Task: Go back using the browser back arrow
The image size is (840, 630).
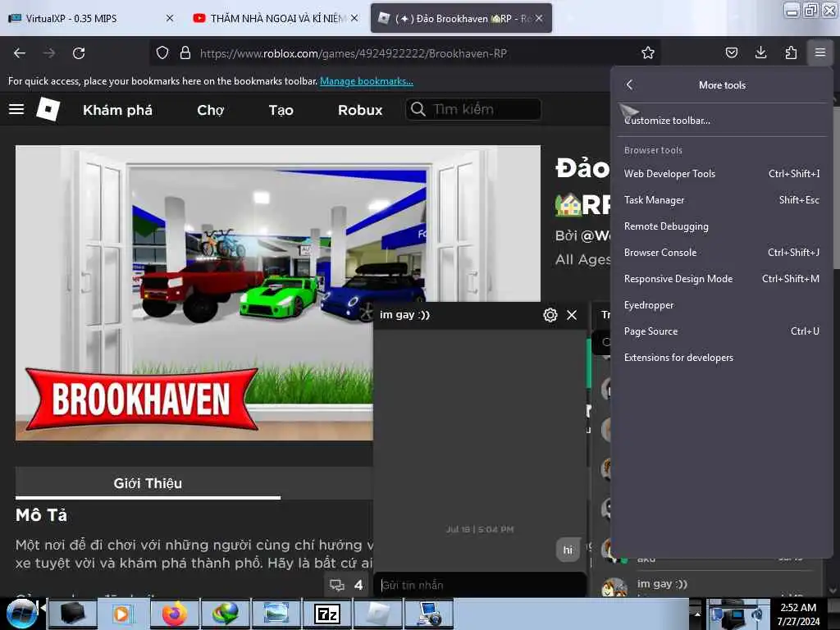Action: pos(20,53)
